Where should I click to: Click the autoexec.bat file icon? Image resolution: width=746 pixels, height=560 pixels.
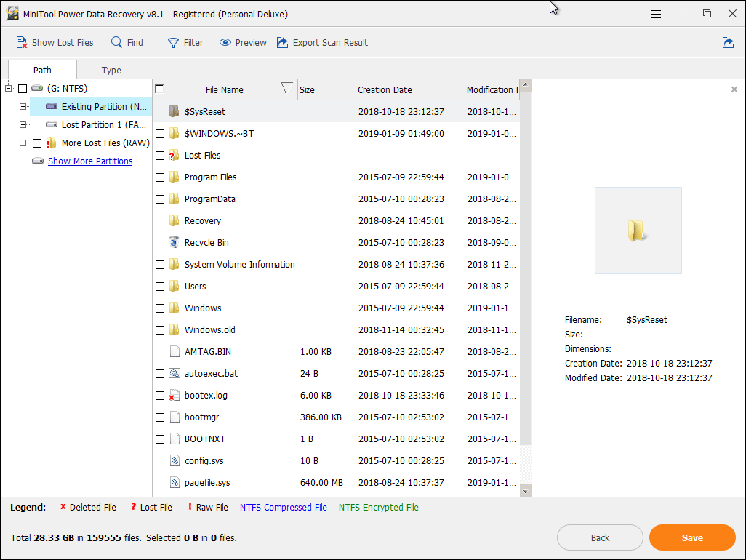click(x=174, y=374)
